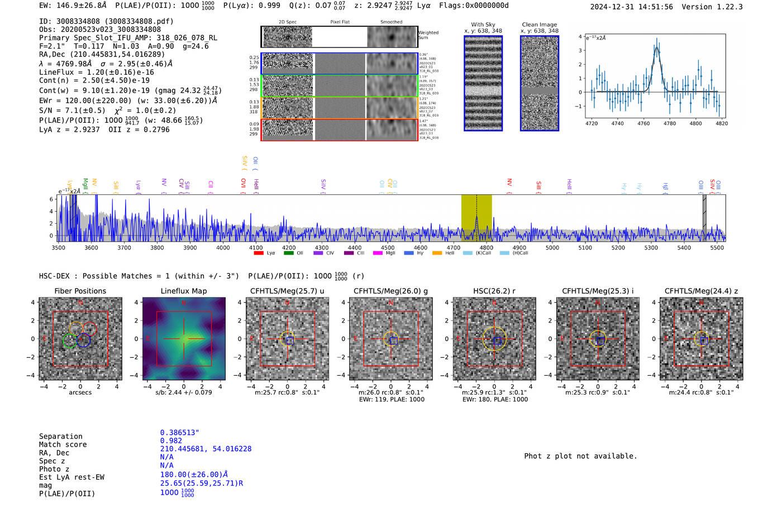782x532 pixels.
Task: Click the With Sky image panel
Action: (x=483, y=83)
